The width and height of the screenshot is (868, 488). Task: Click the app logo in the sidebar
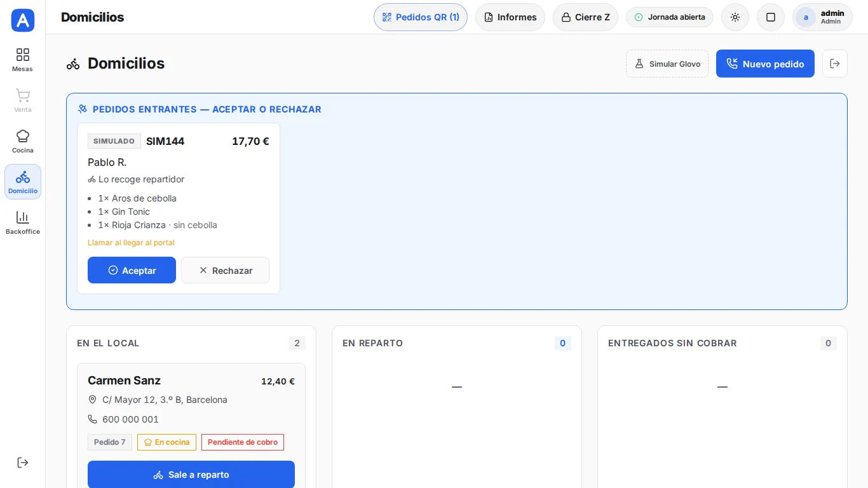click(23, 20)
